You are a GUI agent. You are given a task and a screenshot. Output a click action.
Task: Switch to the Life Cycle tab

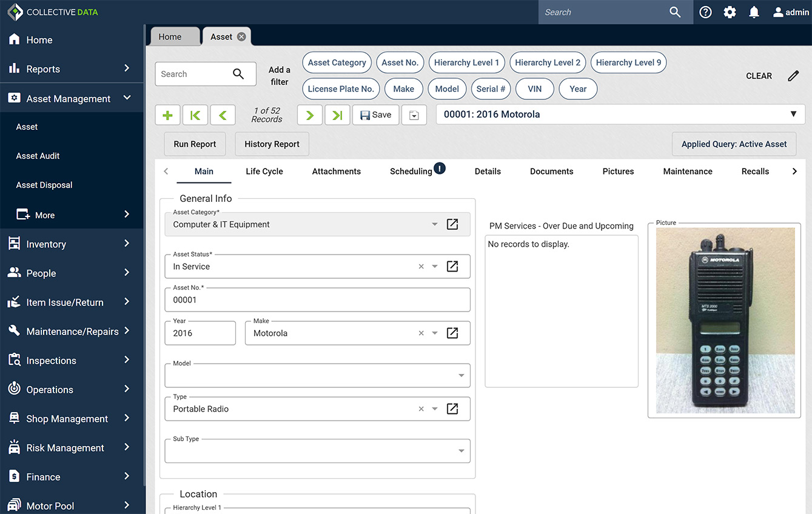[264, 172]
